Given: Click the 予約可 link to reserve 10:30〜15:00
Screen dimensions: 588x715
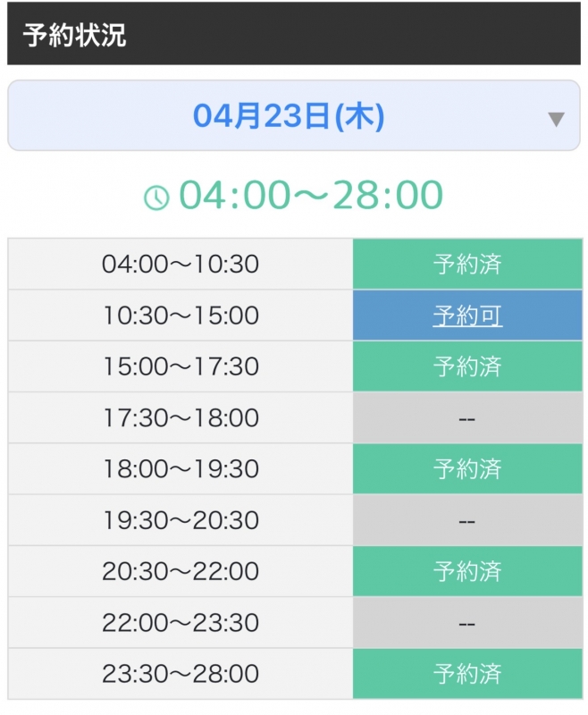Looking at the screenshot, I should 468,314.
